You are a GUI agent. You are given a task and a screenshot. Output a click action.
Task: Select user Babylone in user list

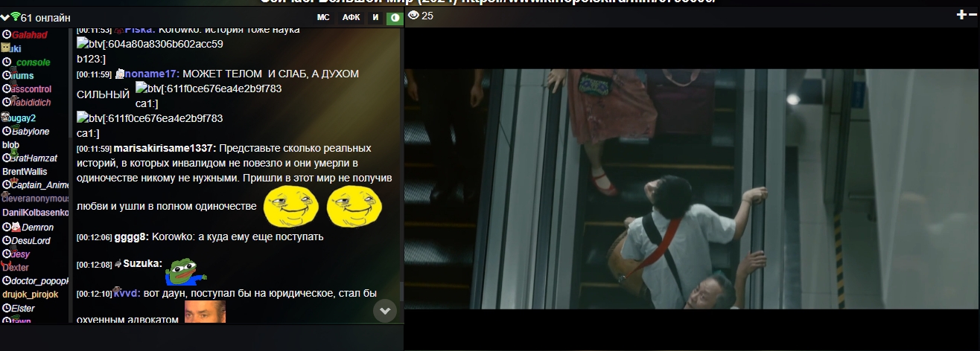(31, 131)
